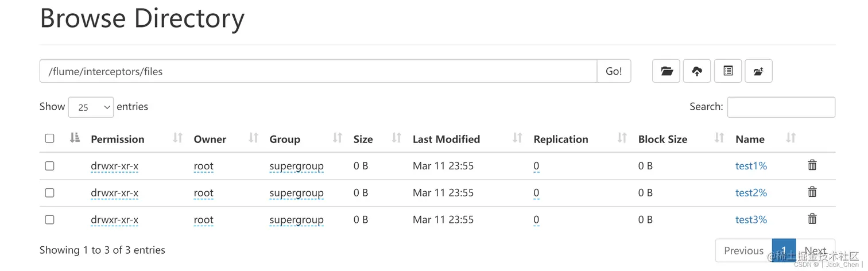The image size is (868, 271).
Task: Click the upload files icon
Action: 697,71
